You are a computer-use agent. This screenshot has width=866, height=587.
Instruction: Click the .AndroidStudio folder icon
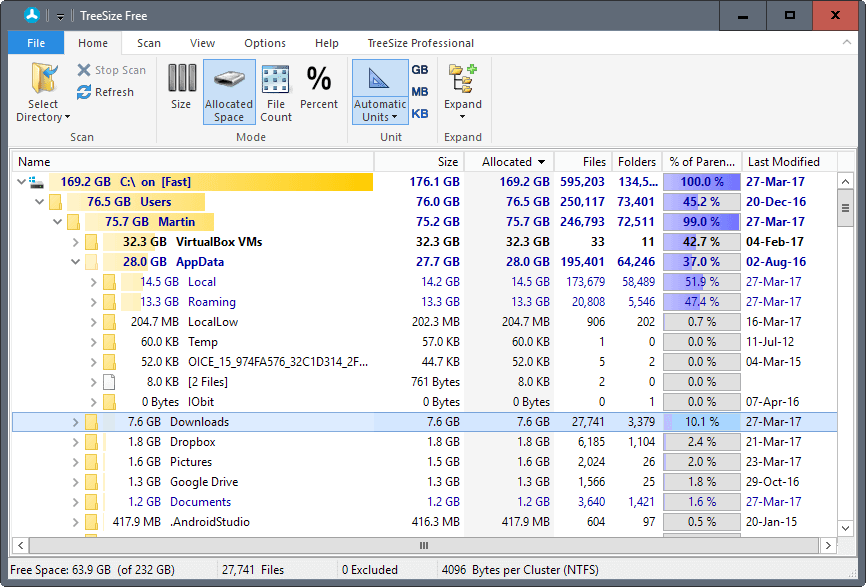[x=92, y=522]
